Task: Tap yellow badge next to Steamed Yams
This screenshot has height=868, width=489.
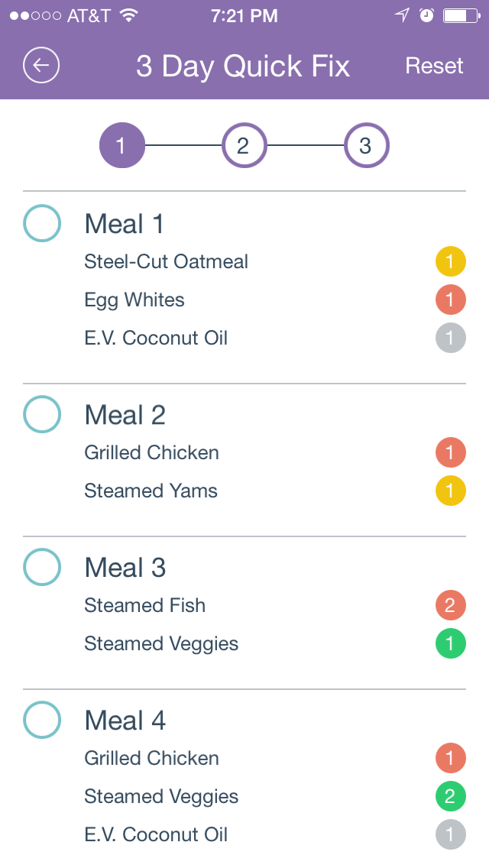Action: [450, 491]
